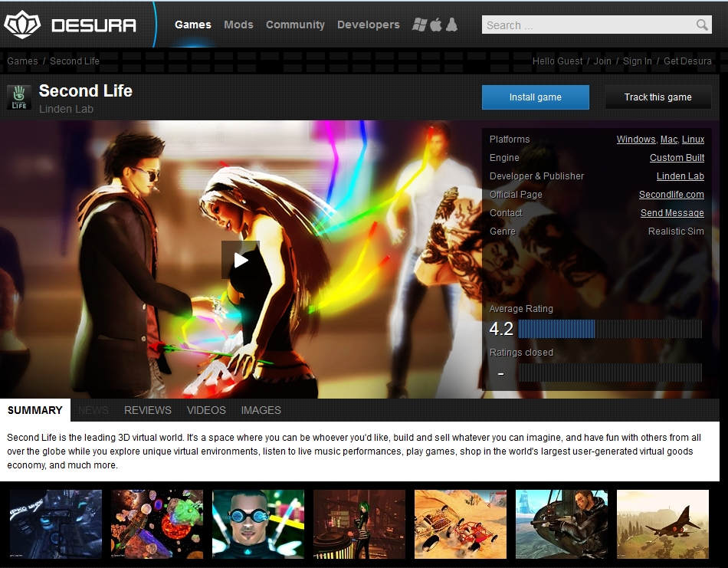
Task: Play the Second Life video
Action: coord(241,260)
